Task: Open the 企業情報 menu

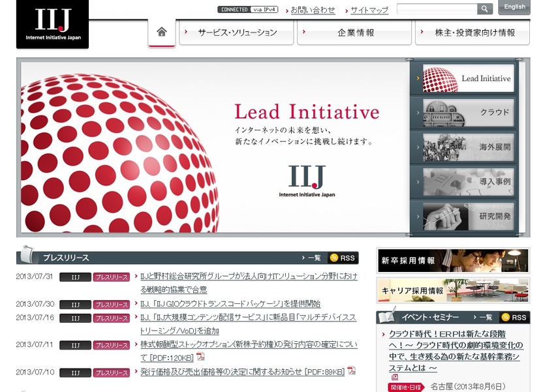Action: coord(354,33)
